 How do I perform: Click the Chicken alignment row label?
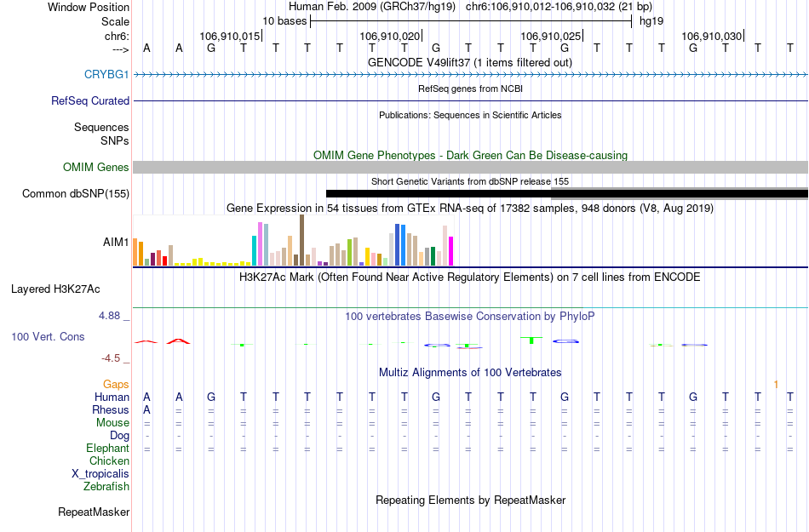[109, 460]
